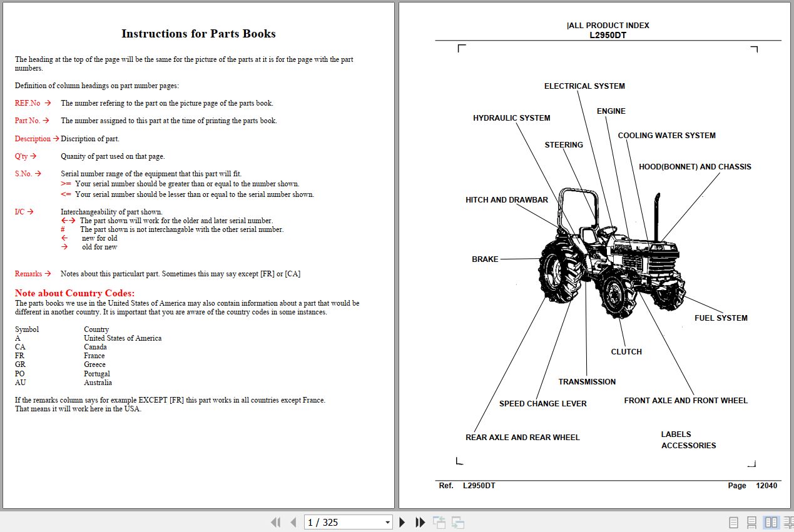
Task: Click the ALL PRODUCT INDEX title
Action: 608,26
